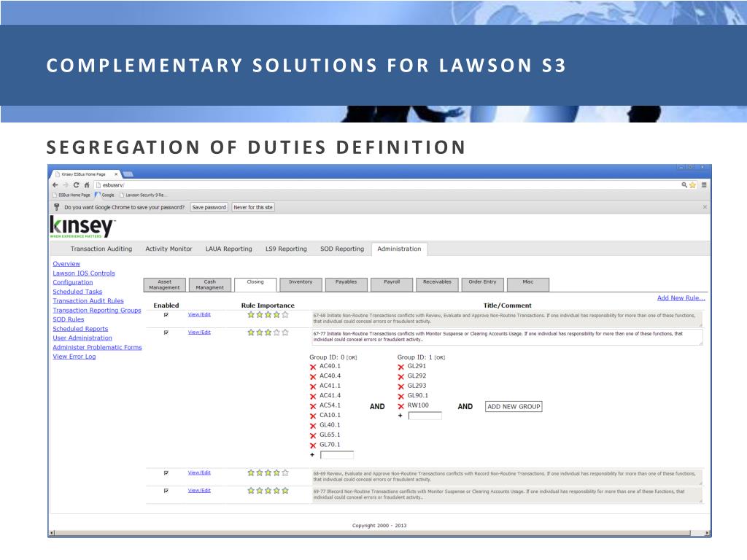Delete GL65.1 entry

pos(313,436)
